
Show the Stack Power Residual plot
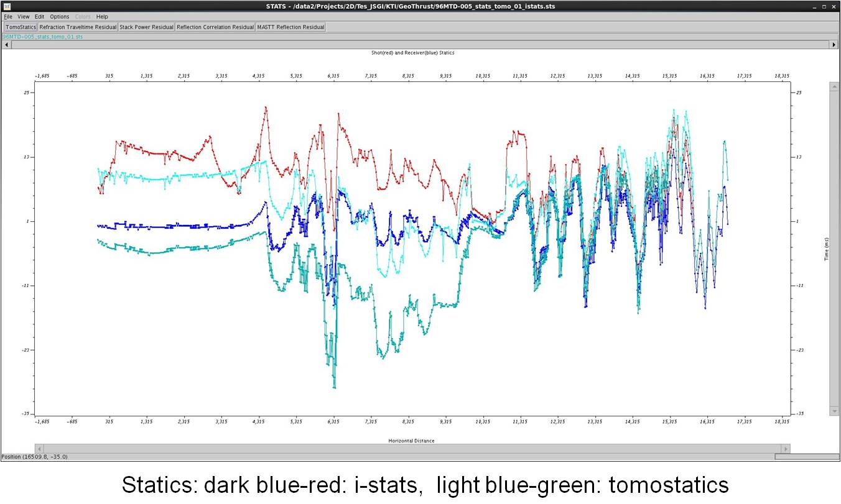pyautogui.click(x=146, y=27)
